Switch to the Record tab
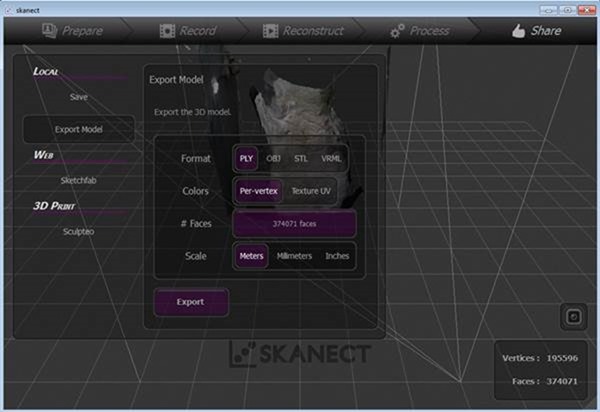This screenshot has height=412, width=600. [188, 31]
